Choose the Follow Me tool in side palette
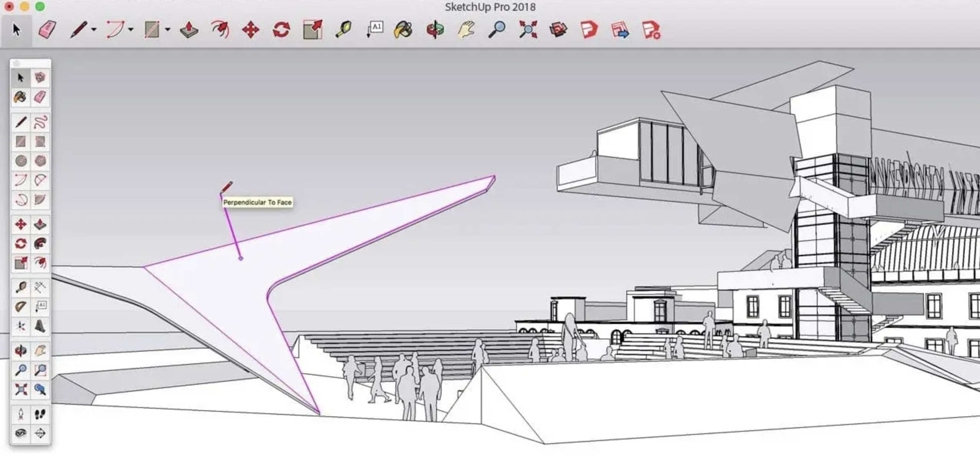Viewport: 980px width, 471px height. click(40, 244)
